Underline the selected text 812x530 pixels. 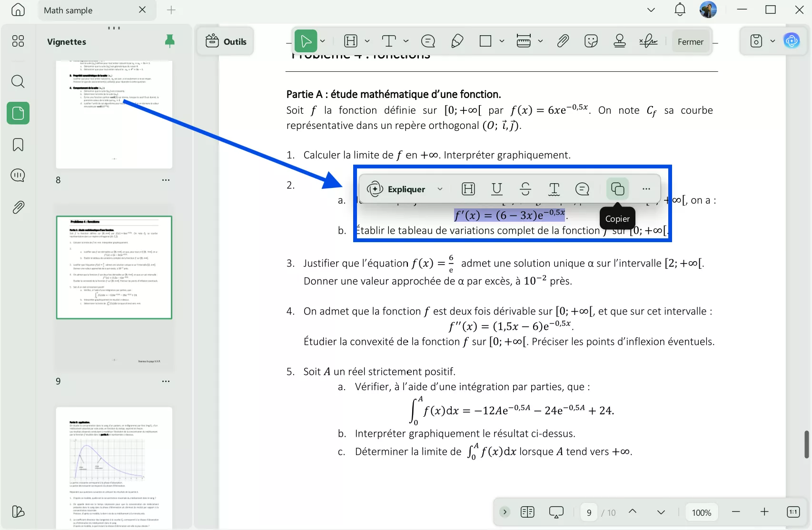point(497,189)
